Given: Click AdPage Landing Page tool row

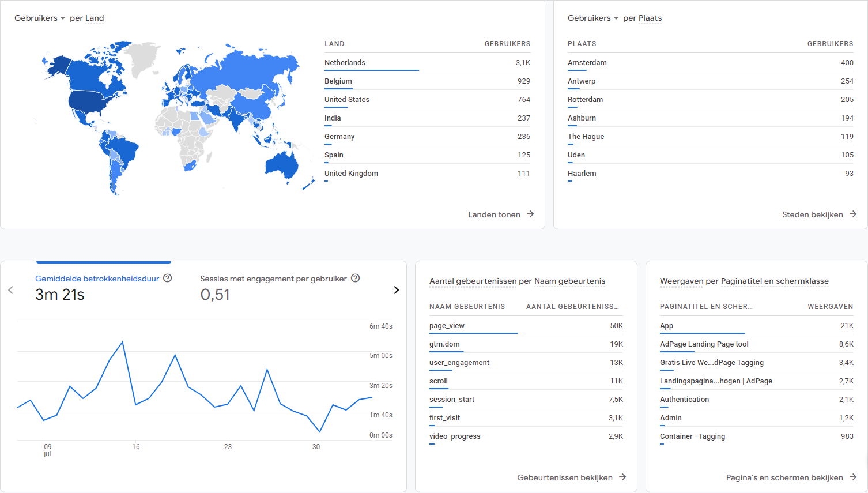Looking at the screenshot, I should click(757, 344).
